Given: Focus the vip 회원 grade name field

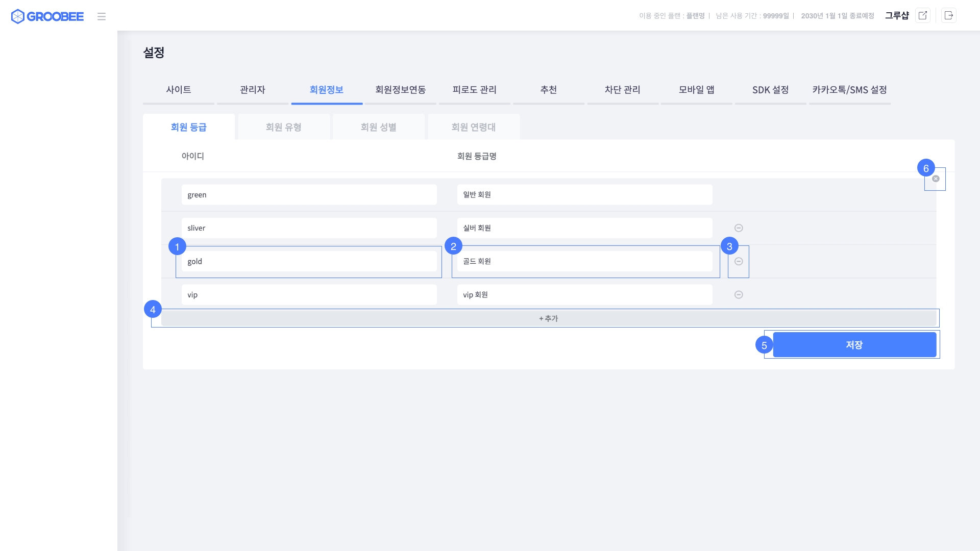Looking at the screenshot, I should pyautogui.click(x=584, y=294).
